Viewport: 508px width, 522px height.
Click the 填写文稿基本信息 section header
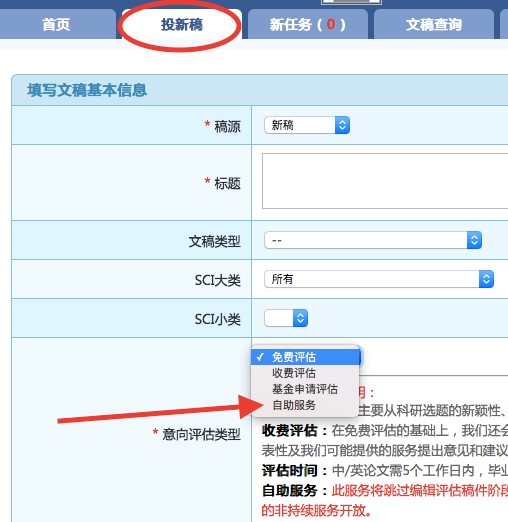pos(87,90)
